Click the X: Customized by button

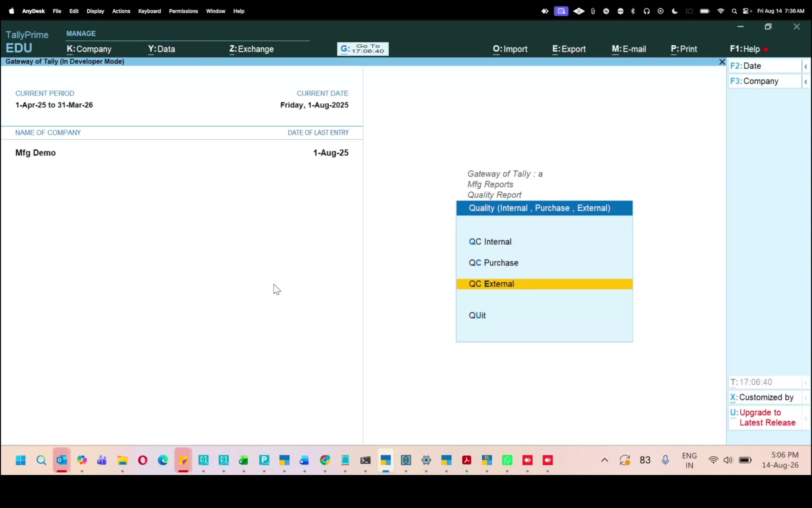coord(765,398)
